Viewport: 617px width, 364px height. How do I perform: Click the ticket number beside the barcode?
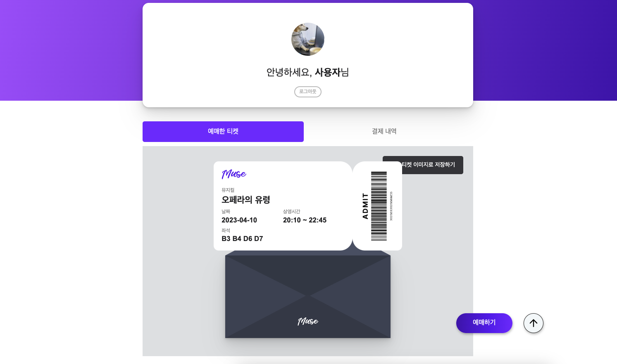click(391, 206)
